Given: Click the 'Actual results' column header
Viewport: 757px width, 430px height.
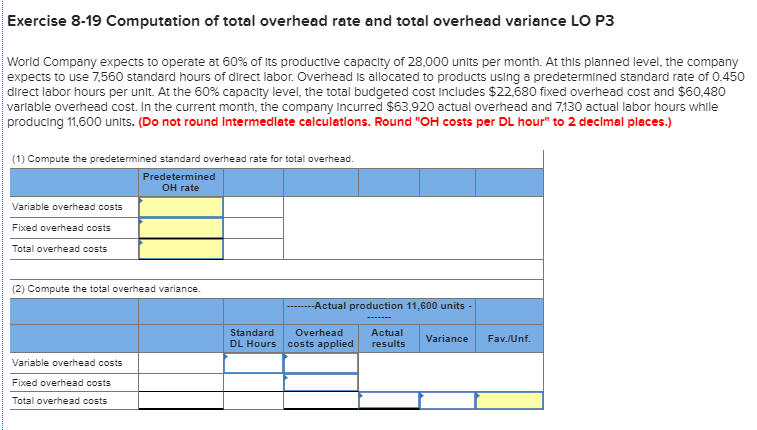Looking at the screenshot, I should tap(389, 338).
